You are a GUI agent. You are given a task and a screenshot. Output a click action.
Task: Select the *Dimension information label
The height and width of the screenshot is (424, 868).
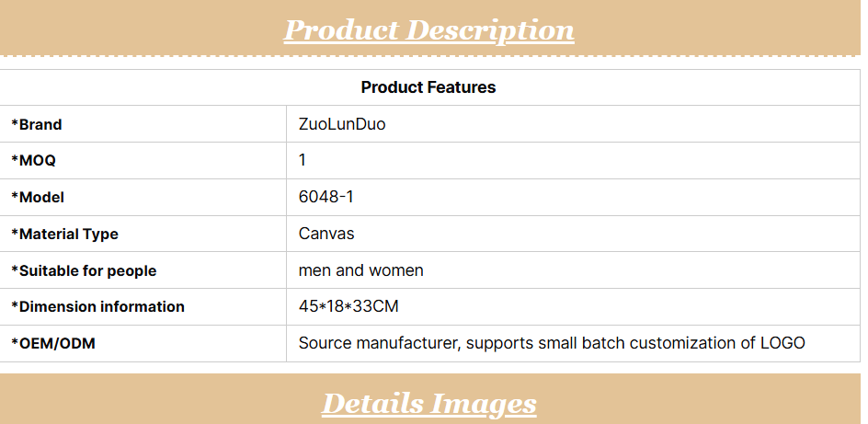point(97,306)
